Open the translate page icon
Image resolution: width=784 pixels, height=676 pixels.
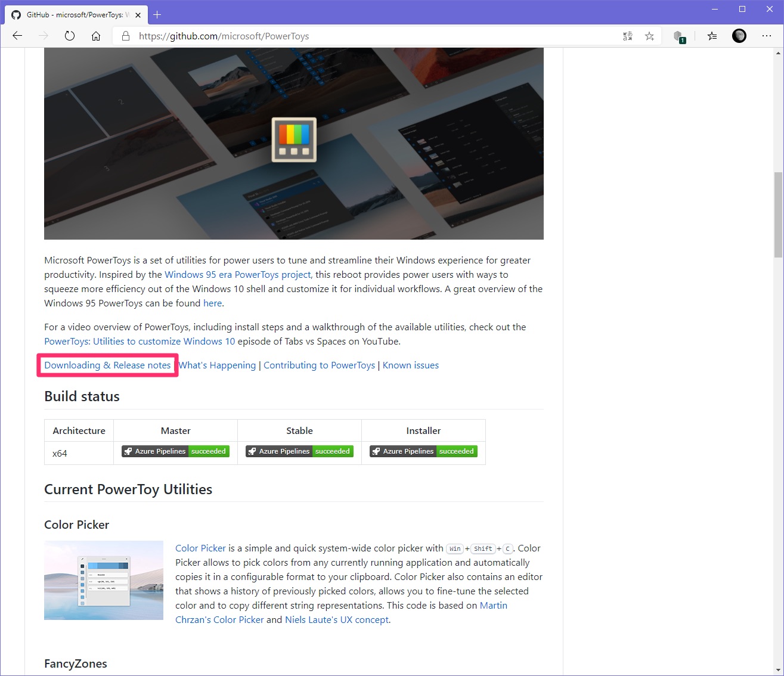(x=628, y=36)
